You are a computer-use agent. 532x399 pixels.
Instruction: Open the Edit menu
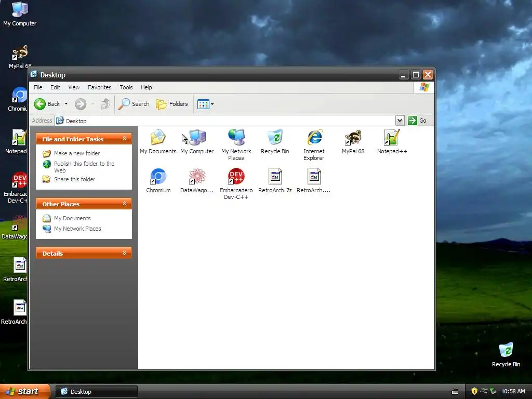click(55, 87)
